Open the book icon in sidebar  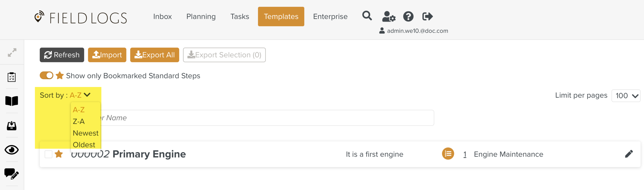pos(12,101)
